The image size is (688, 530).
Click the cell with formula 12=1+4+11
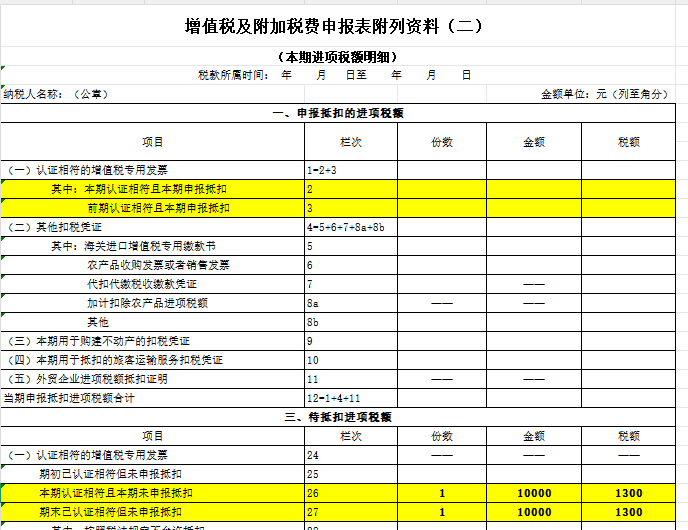tap(351, 398)
